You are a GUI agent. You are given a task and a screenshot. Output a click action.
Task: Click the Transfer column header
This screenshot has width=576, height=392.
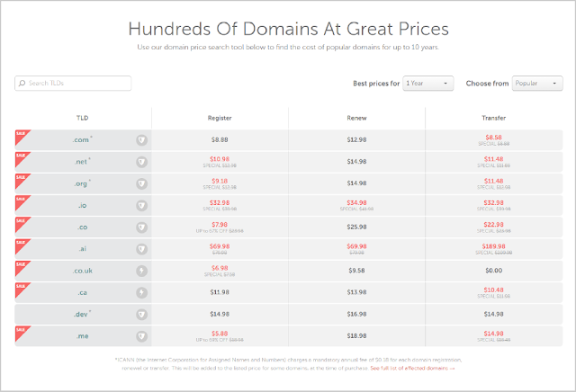coord(493,118)
